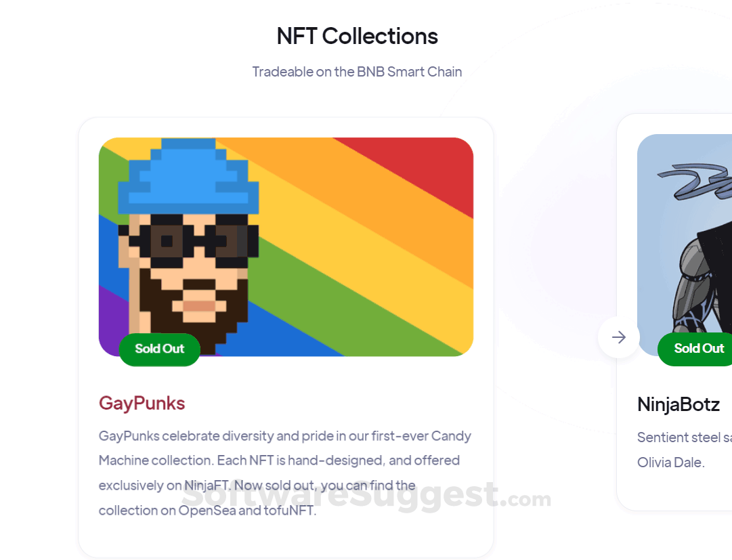Click the Tradeable on the BNB Smart Chain subtitle

(x=357, y=72)
